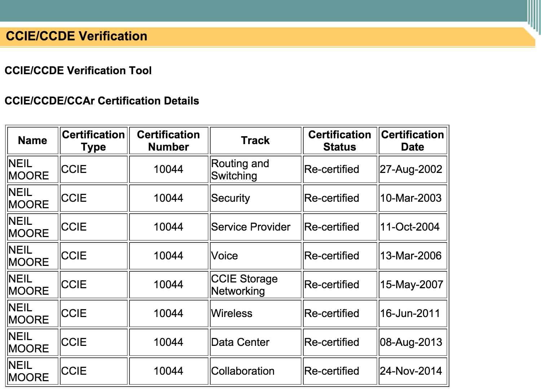Click the date 10-Mar-2003
Viewport: 541px width, 392px height.
click(411, 198)
